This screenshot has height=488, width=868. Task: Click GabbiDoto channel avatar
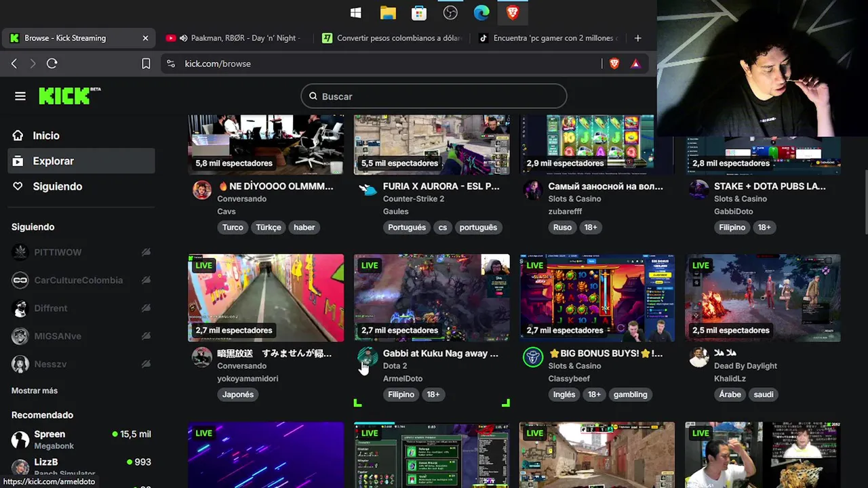click(x=699, y=190)
